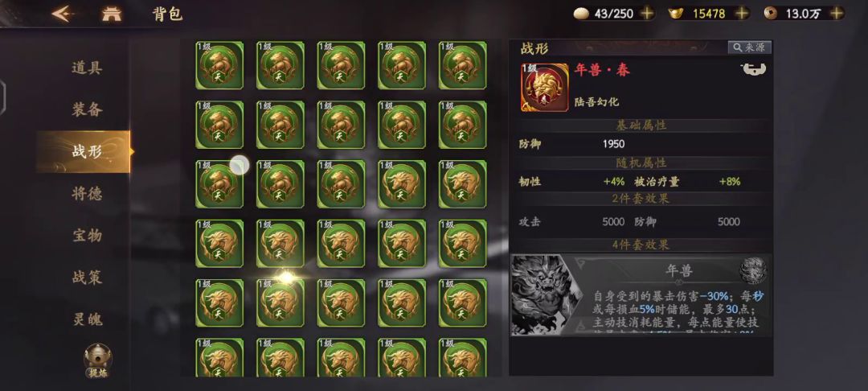The width and height of the screenshot is (868, 391).
Task: Select the 年兽·春 red item icon
Action: click(x=545, y=88)
